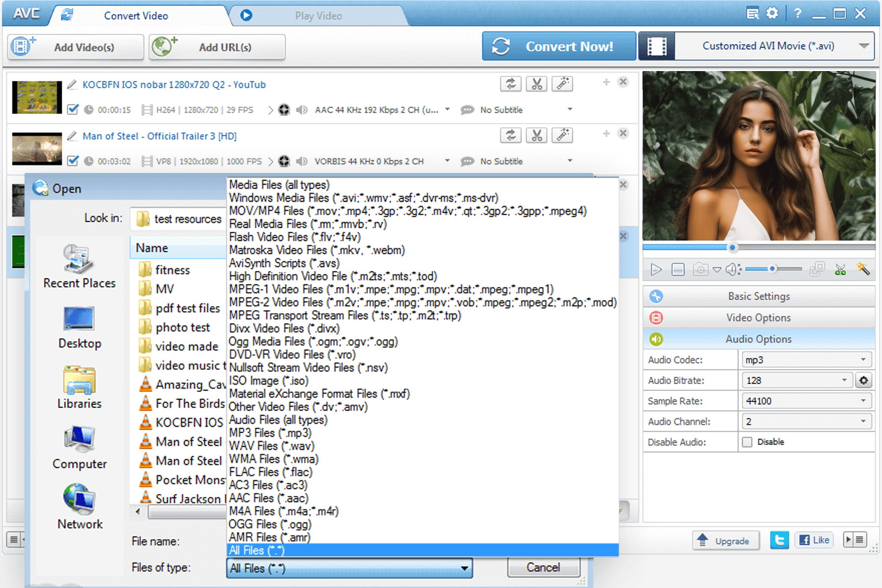The width and height of the screenshot is (882, 588).
Task: Select the scissors trim icon for KOCBFN video
Action: 537,83
